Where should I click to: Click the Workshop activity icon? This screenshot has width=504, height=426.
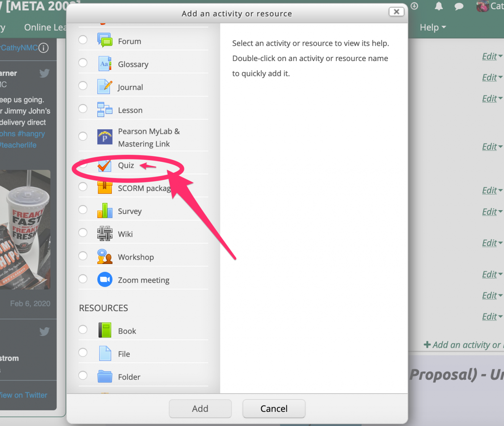pyautogui.click(x=105, y=257)
